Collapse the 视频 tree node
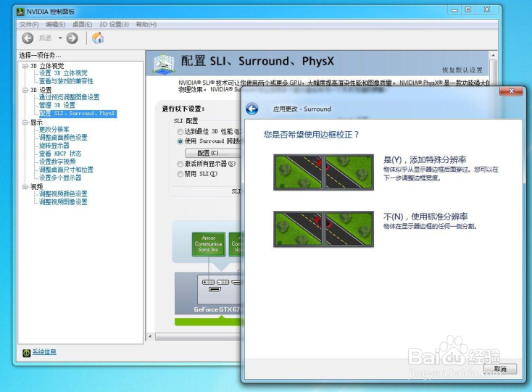This screenshot has width=532, height=392. [25, 187]
